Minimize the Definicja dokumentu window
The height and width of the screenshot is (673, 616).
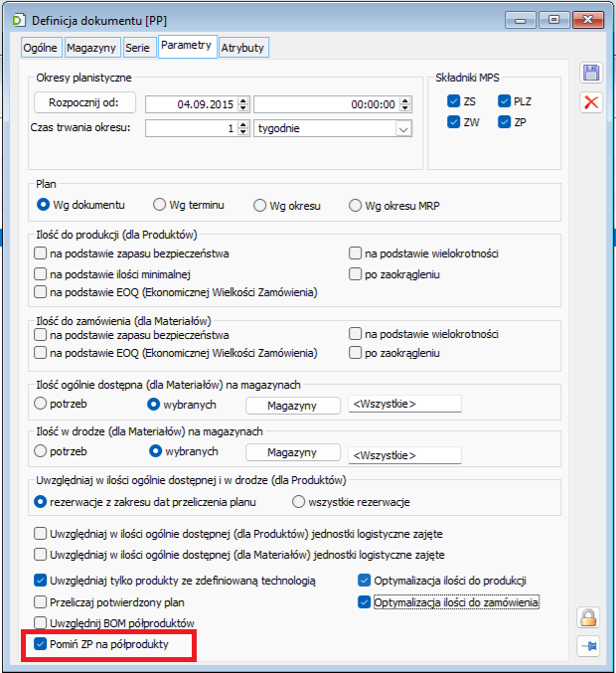(x=521, y=20)
